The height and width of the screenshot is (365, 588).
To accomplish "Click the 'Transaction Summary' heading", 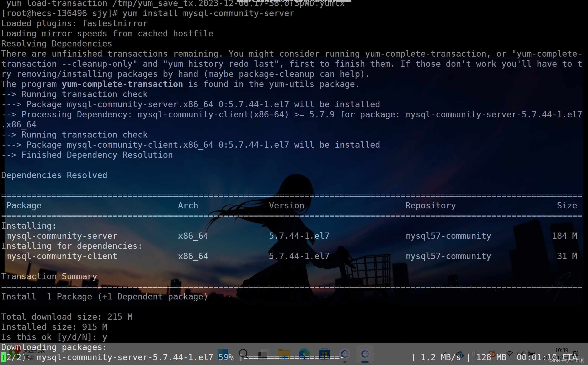I will coord(49,276).
